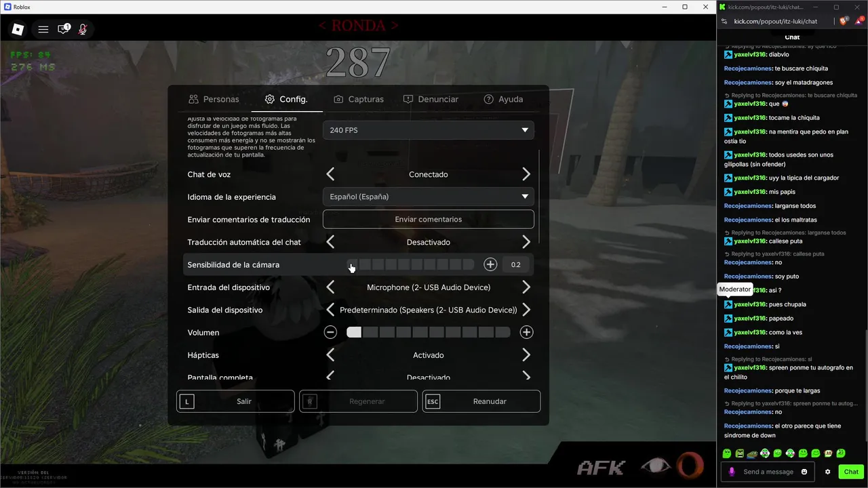Screen dimensions: 868x488
Task: Click Enviar comentarios button
Action: tap(429, 219)
